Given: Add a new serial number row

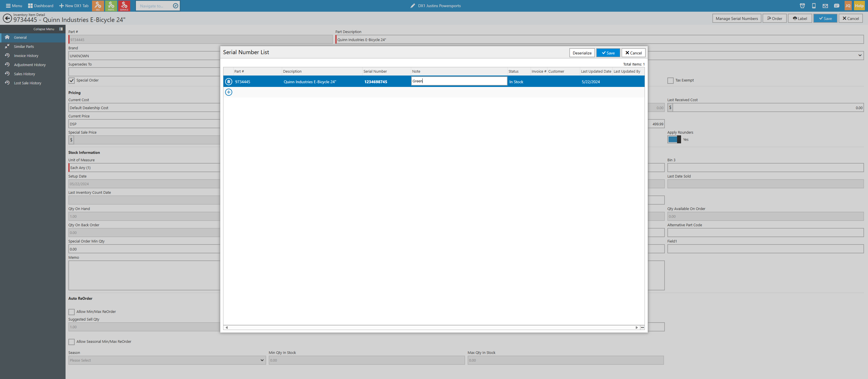Looking at the screenshot, I should pos(229,92).
